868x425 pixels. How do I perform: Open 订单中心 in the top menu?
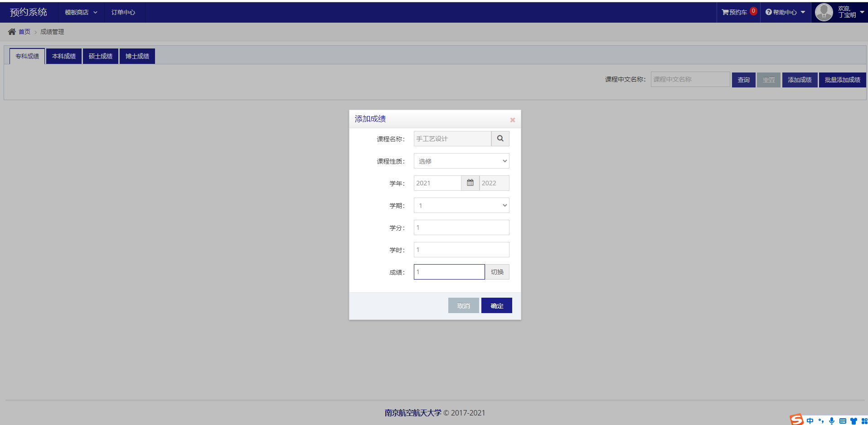click(123, 12)
